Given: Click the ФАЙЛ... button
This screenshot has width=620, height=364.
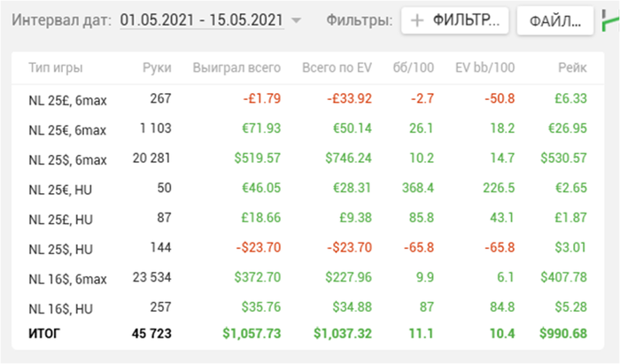Looking at the screenshot, I should tap(555, 20).
